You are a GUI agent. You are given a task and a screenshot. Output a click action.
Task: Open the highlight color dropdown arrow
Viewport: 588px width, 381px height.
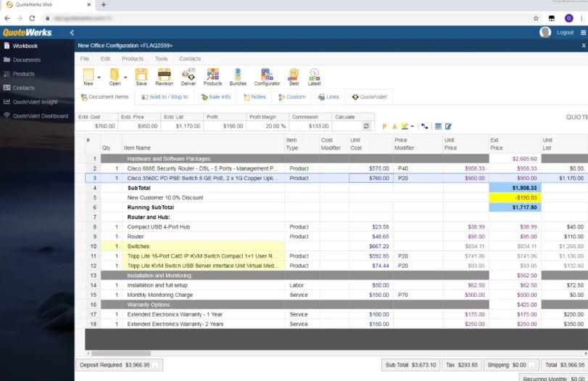412,126
